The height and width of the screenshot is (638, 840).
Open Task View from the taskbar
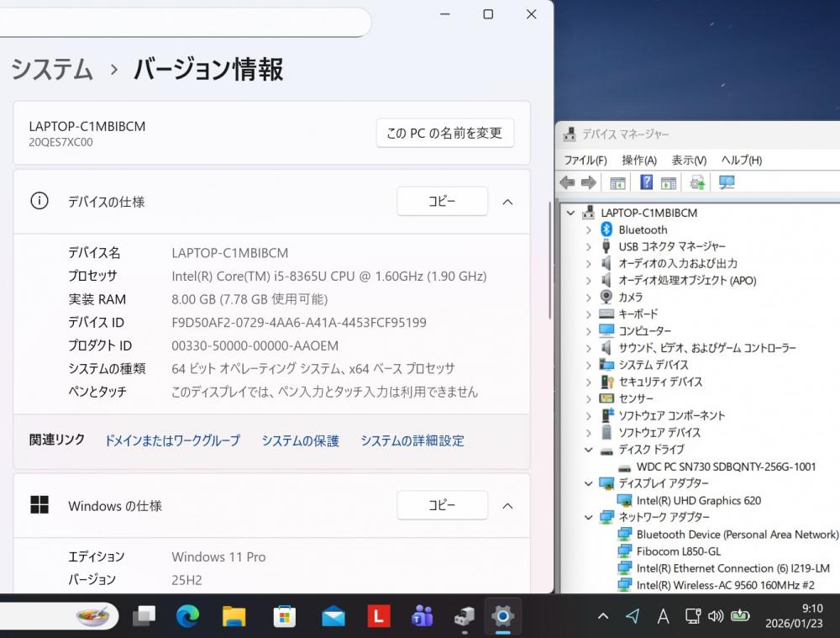[x=144, y=616]
